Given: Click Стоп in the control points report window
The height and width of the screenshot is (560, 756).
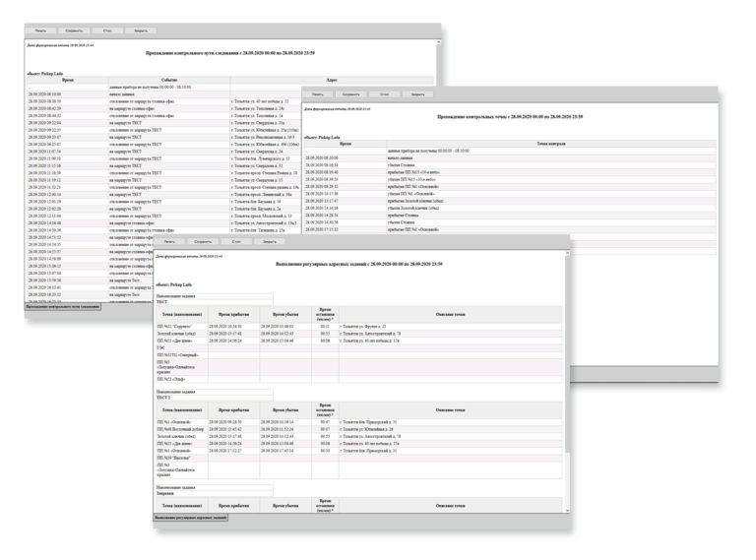Looking at the screenshot, I should [384, 93].
